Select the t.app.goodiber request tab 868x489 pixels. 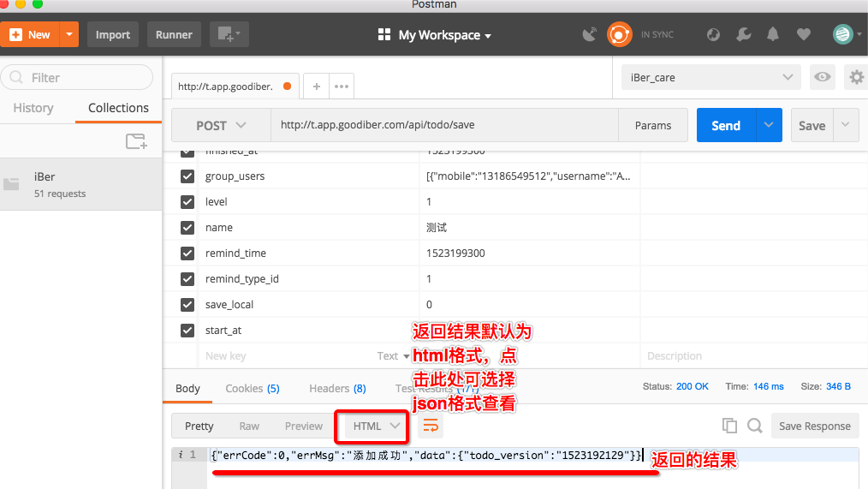[x=235, y=86]
